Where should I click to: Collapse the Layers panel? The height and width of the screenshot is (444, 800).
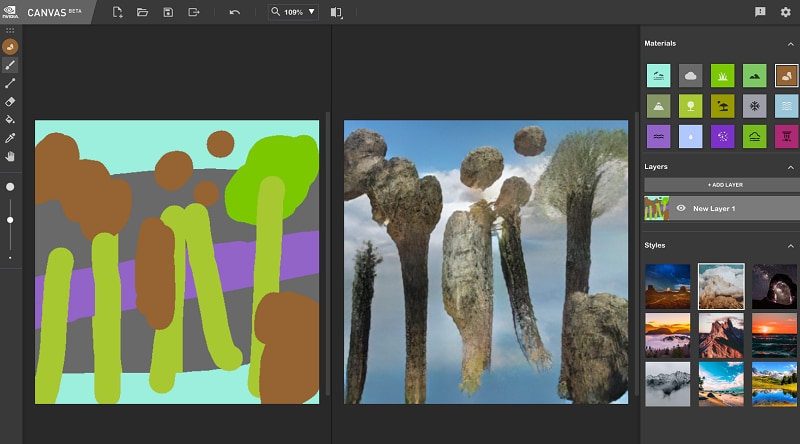tap(791, 167)
